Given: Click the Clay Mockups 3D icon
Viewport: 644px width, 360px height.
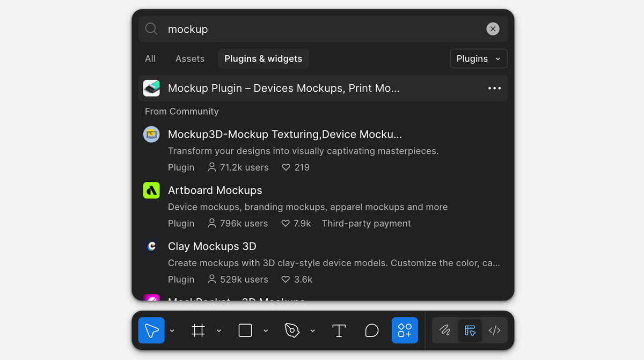Looking at the screenshot, I should coord(151,246).
